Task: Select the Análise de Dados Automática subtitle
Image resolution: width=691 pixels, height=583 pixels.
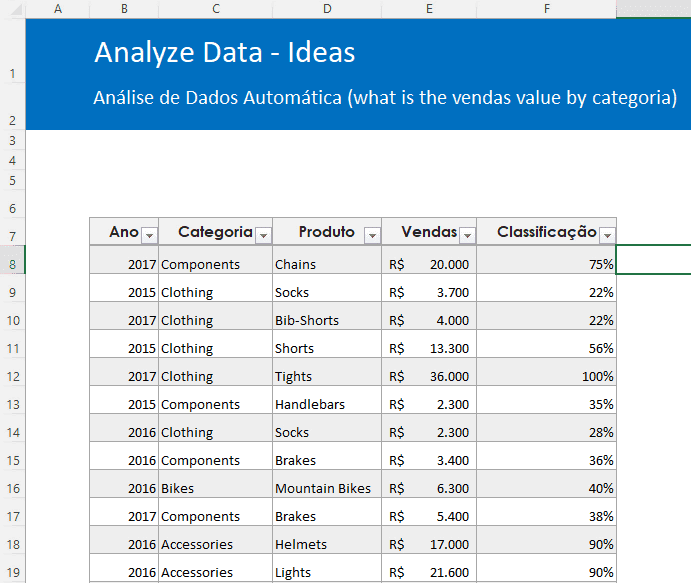Action: coord(385,98)
